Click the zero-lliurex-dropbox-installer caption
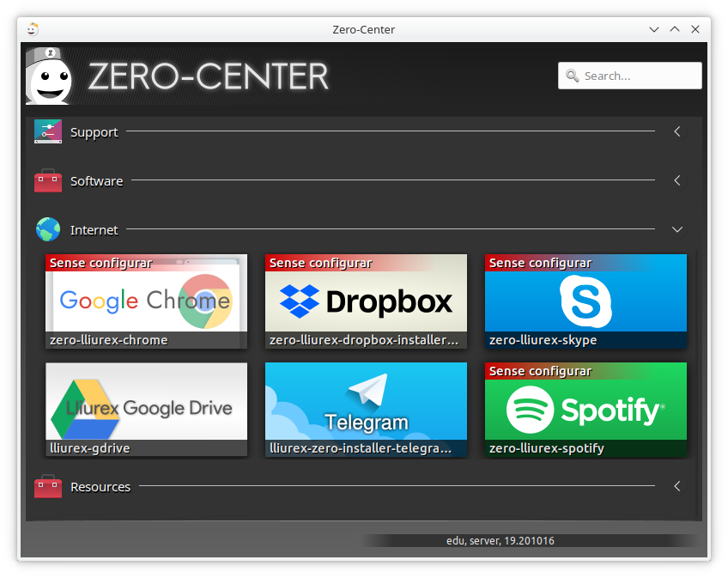 point(364,340)
